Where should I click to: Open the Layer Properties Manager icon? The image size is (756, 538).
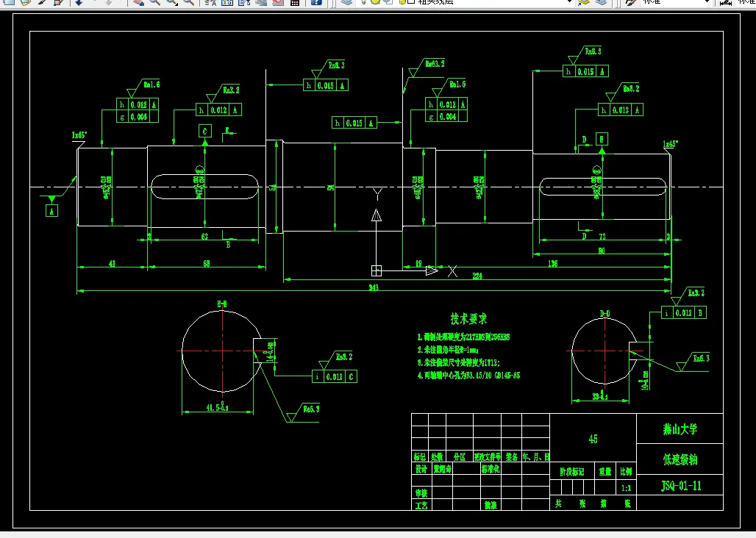pyautogui.click(x=346, y=2)
